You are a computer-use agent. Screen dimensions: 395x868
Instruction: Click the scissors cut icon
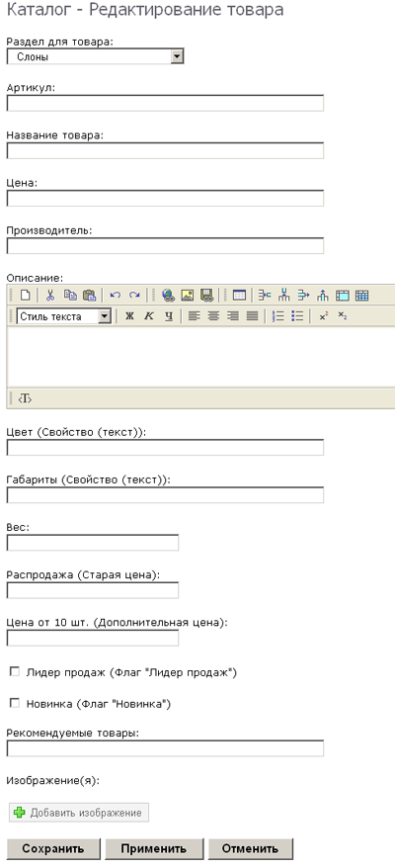tap(50, 295)
